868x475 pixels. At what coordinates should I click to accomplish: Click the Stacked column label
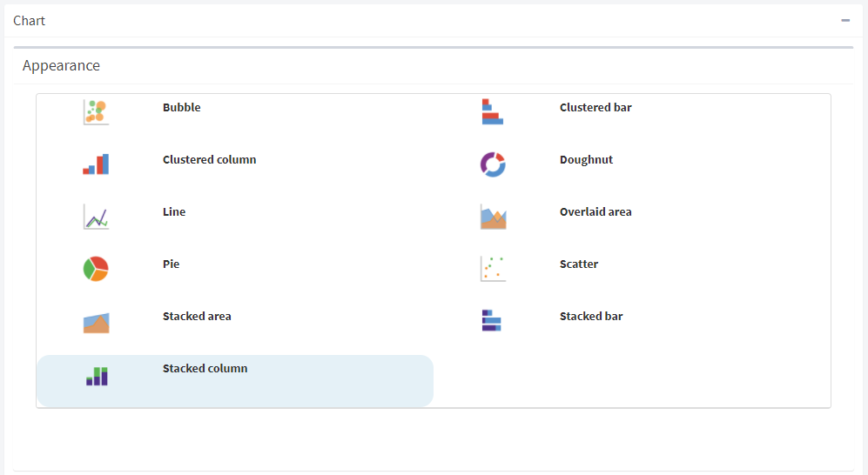[205, 369]
